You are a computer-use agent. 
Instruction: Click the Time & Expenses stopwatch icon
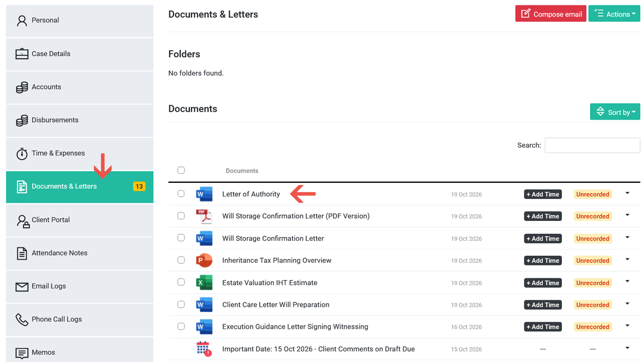click(21, 153)
